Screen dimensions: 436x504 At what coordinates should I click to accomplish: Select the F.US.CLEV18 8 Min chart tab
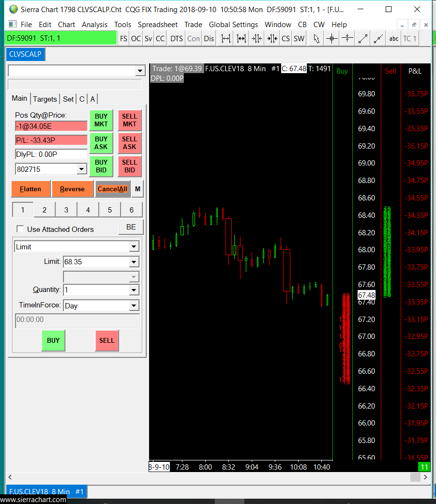(x=46, y=491)
